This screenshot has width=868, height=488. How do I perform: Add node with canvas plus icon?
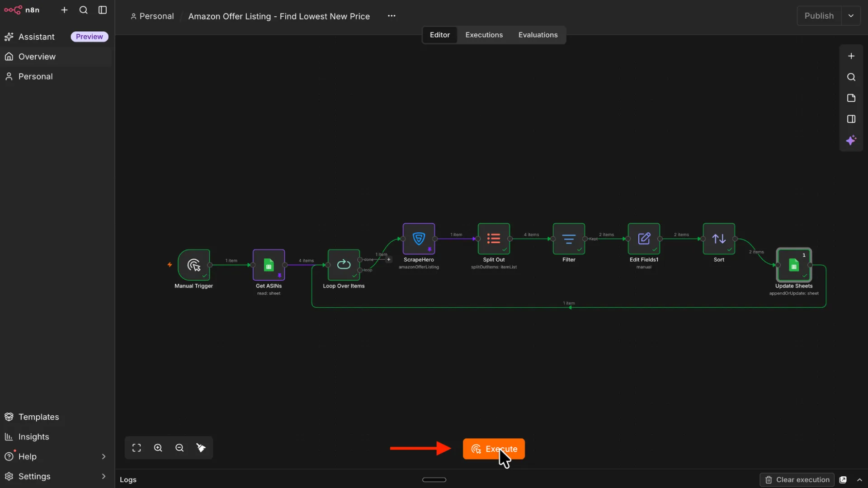pyautogui.click(x=851, y=56)
